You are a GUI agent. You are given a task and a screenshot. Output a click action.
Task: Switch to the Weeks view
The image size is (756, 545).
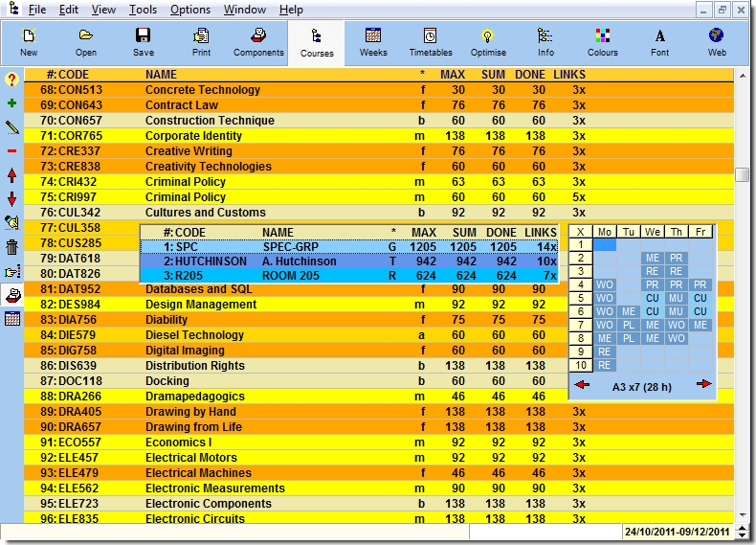(x=373, y=42)
